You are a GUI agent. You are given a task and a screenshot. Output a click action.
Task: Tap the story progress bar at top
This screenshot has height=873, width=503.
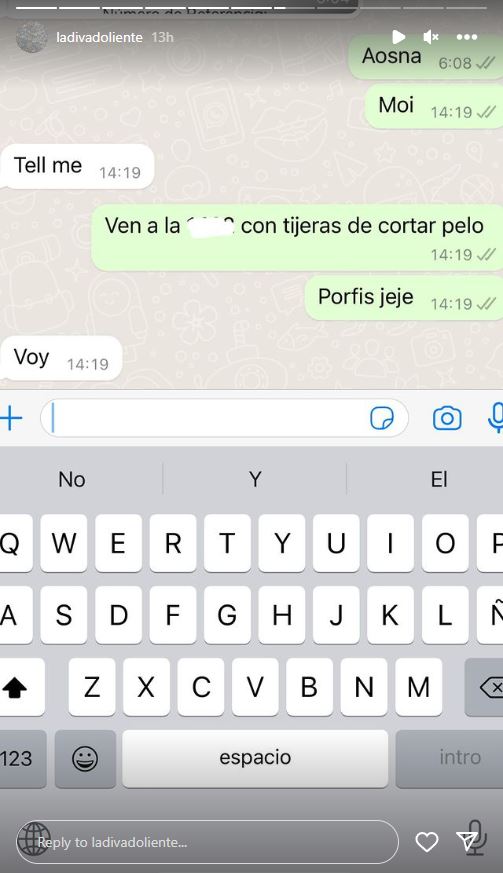click(x=251, y=8)
